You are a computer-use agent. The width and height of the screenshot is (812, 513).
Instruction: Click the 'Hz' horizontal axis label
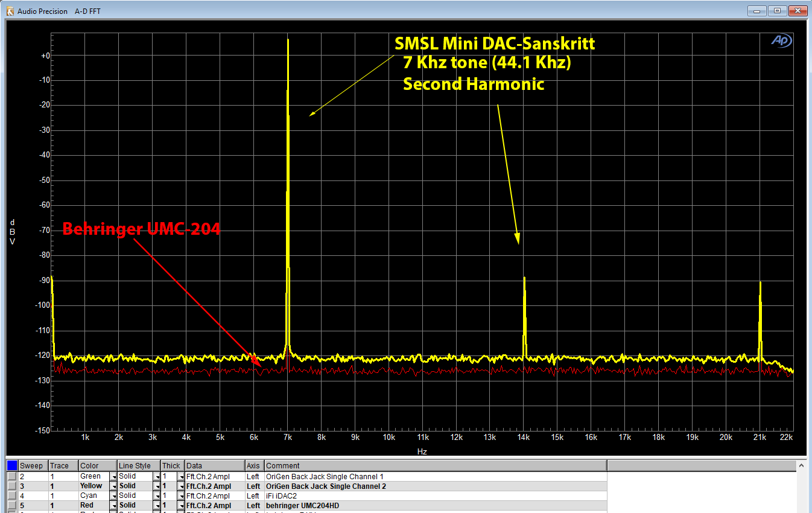(x=422, y=451)
